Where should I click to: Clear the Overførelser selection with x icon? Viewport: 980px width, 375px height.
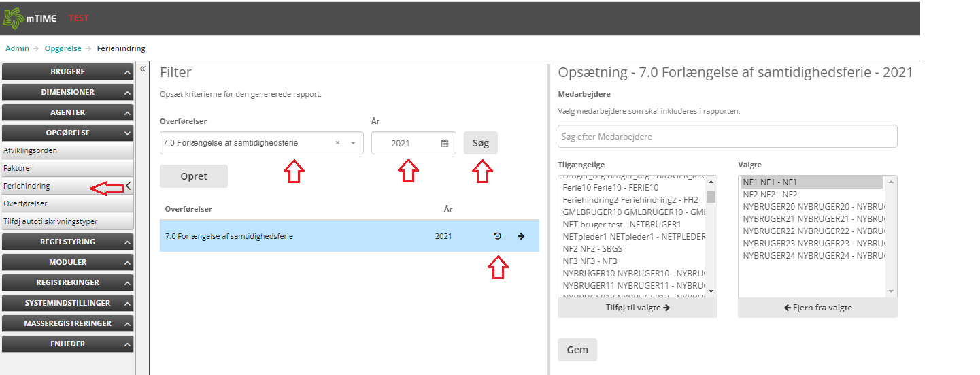338,144
